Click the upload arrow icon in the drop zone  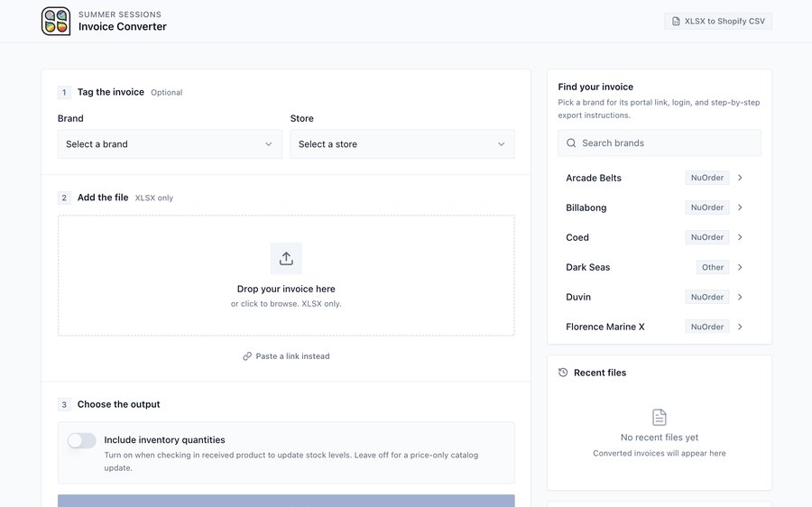[x=286, y=258]
